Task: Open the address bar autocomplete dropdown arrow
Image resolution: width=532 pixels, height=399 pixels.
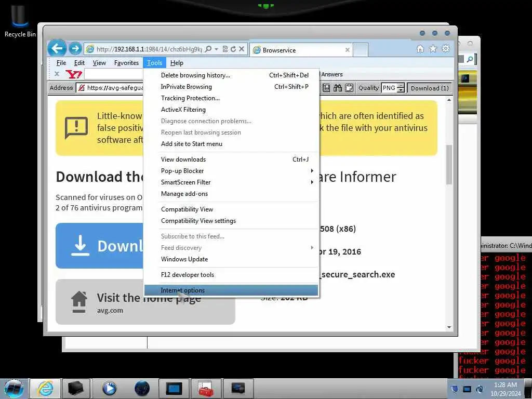Action: tap(217, 49)
